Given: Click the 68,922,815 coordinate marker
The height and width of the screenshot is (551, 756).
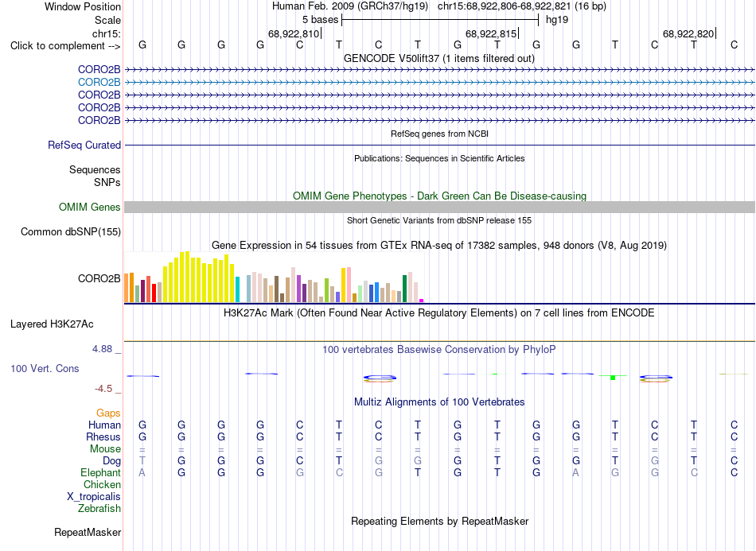Looking at the screenshot, I should point(491,33).
